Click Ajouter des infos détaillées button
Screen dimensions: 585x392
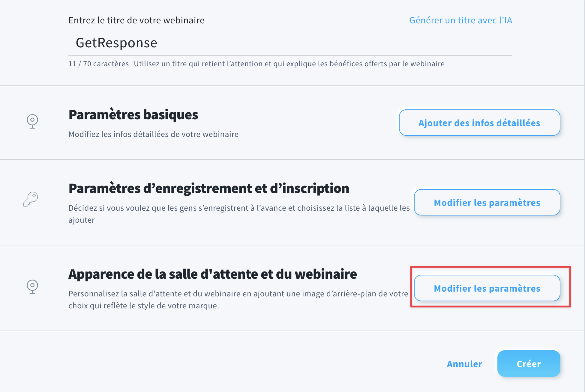pos(479,123)
